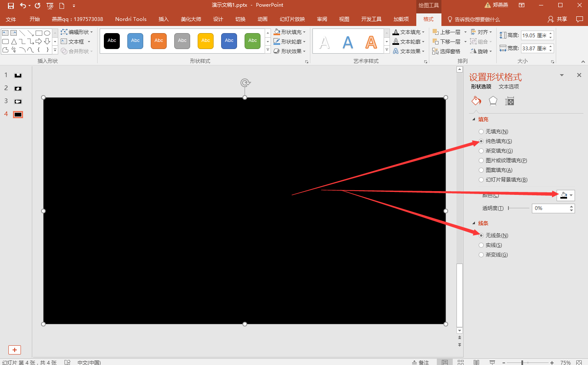Select slide 2 thumbnail

click(18, 88)
